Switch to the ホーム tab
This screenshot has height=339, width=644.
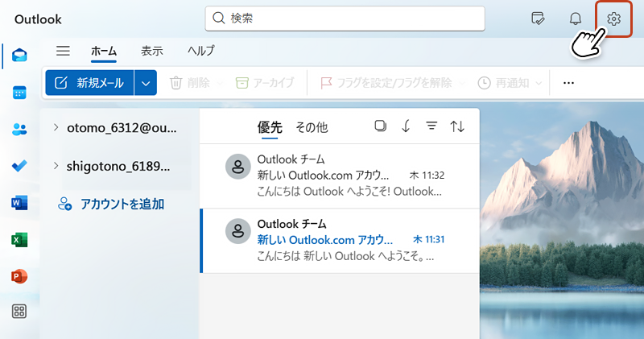104,51
